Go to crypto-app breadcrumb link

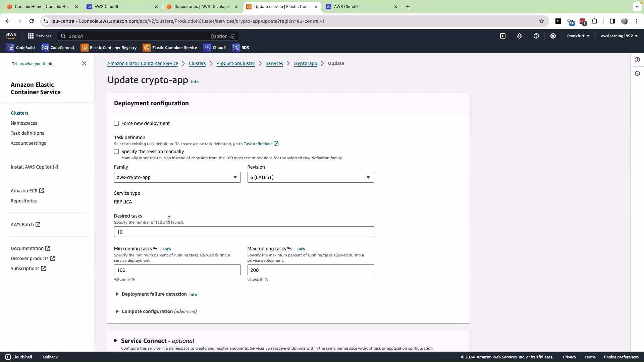pos(305,63)
